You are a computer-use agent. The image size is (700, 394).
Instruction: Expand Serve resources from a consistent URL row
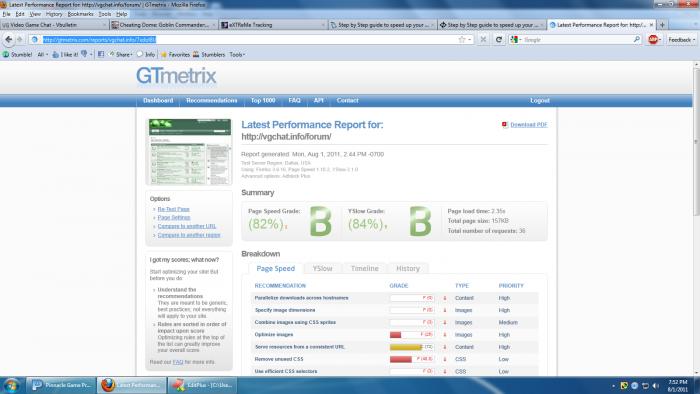[395, 347]
